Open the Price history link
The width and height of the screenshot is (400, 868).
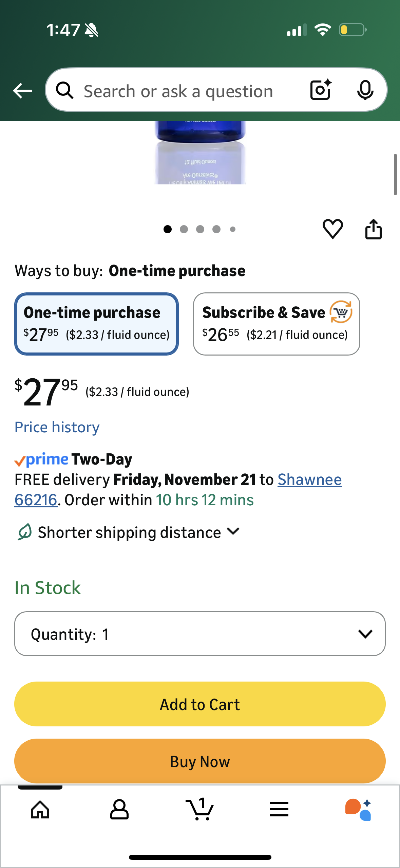[x=57, y=427]
